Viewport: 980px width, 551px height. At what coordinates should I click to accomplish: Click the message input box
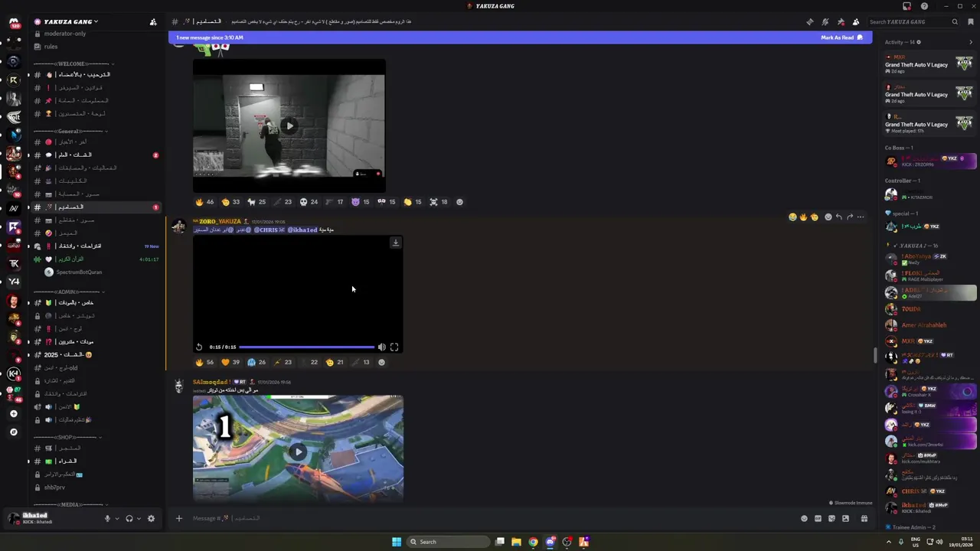[x=490, y=518]
